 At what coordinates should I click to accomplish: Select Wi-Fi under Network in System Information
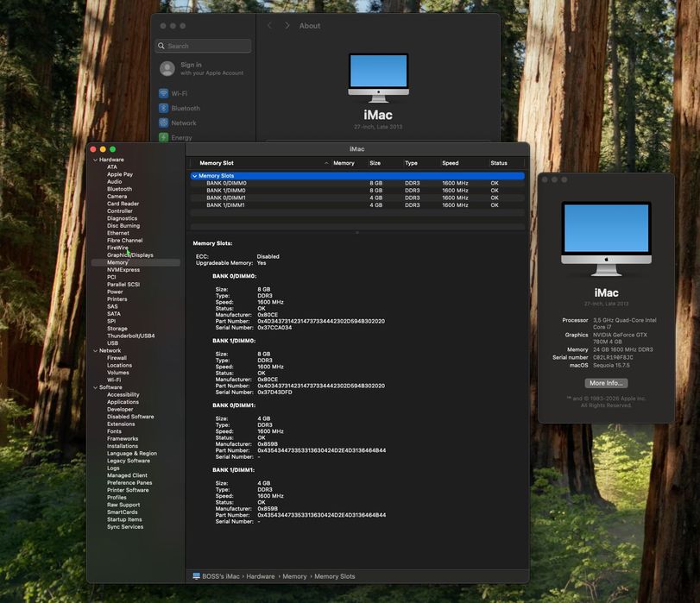point(114,380)
